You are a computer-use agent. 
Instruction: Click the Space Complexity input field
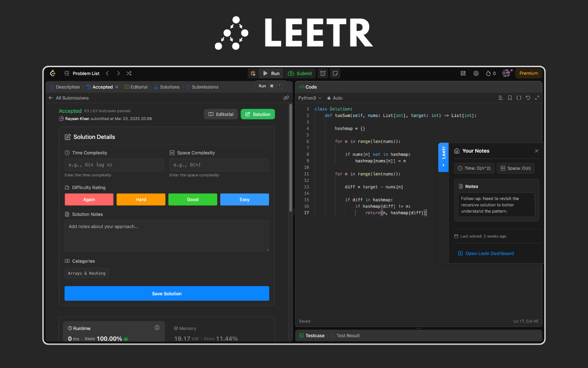pos(219,165)
